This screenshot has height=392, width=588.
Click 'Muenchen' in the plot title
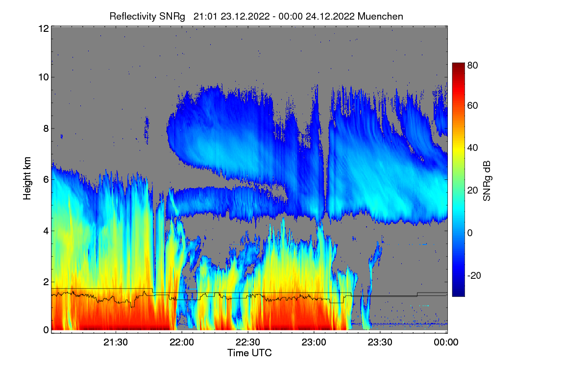[380, 16]
